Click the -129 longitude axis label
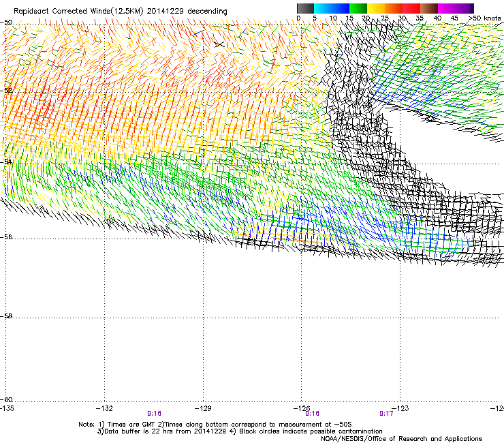504x443 pixels. pyautogui.click(x=203, y=408)
